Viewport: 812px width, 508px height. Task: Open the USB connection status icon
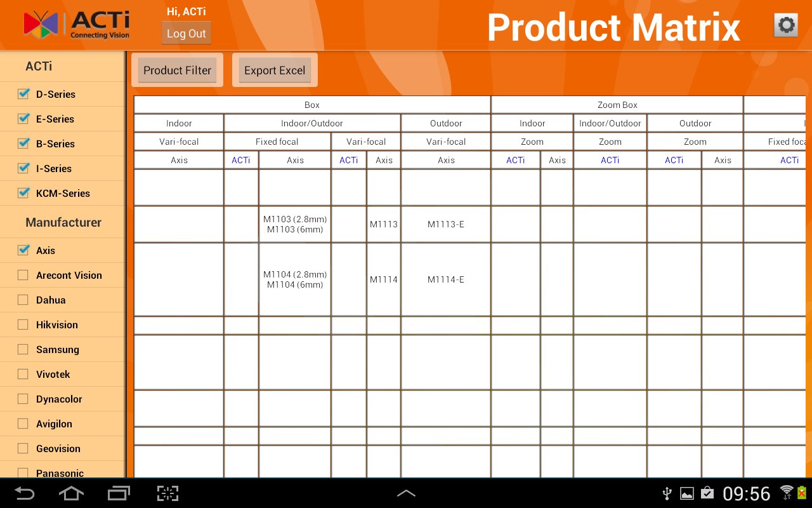tap(667, 493)
